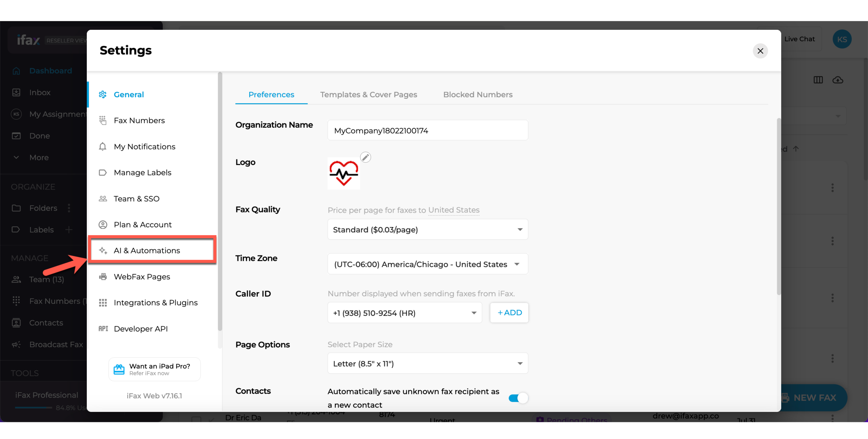Viewport: 868px width, 439px height.
Task: Click the Team & SSO people icon
Action: [x=103, y=198]
